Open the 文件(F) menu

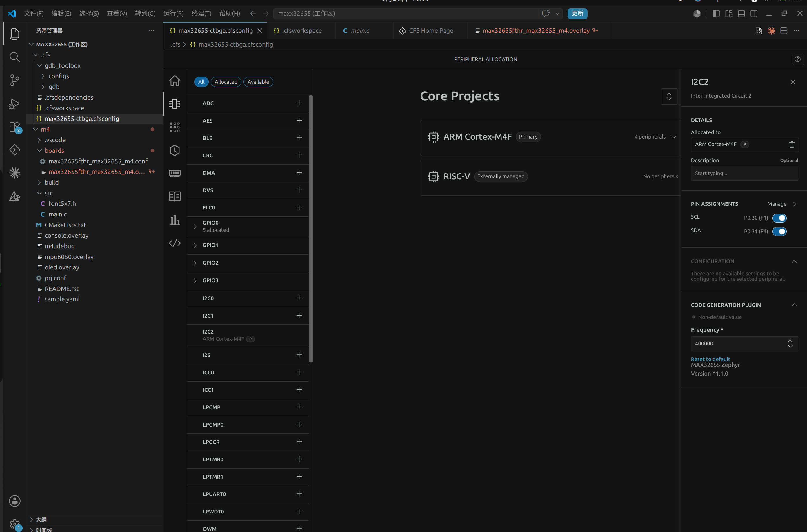pos(34,14)
